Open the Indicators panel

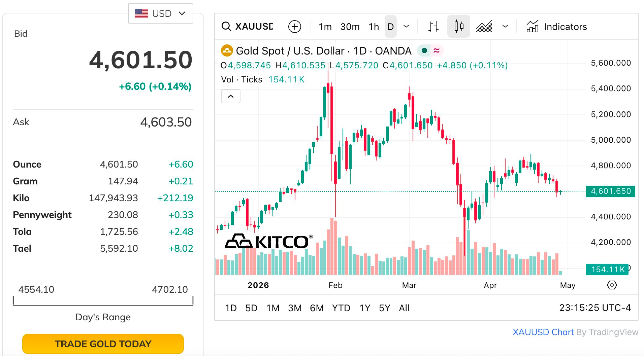(x=557, y=27)
